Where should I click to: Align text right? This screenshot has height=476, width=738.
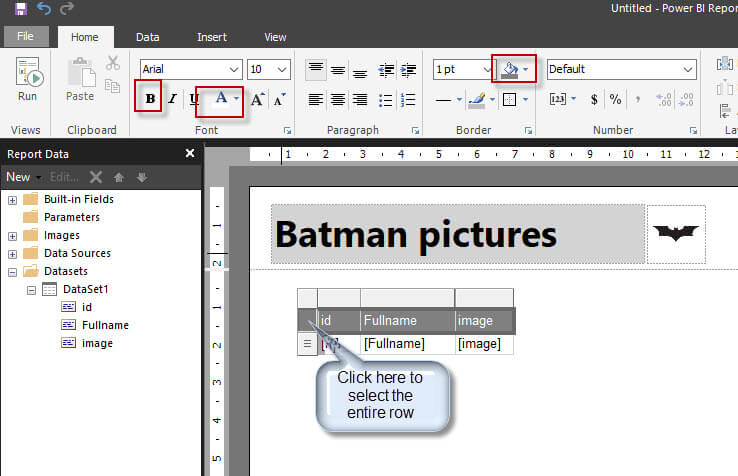pyautogui.click(x=360, y=99)
